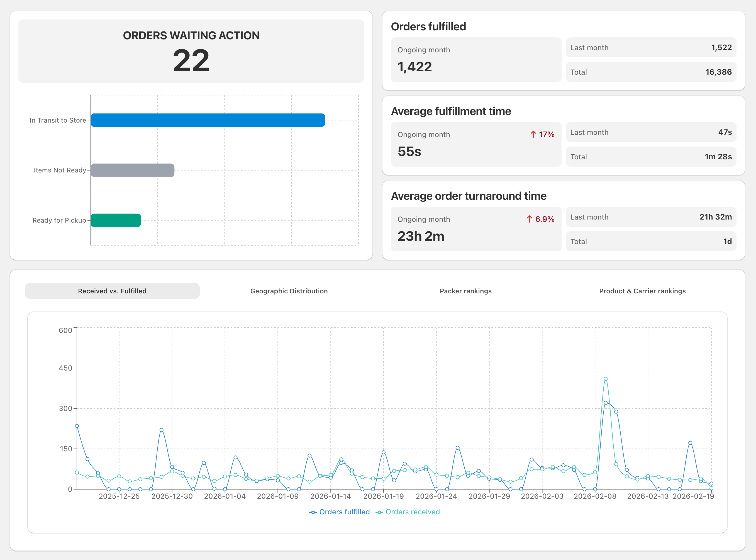Select the Received vs. Fulfilled tab

[112, 291]
